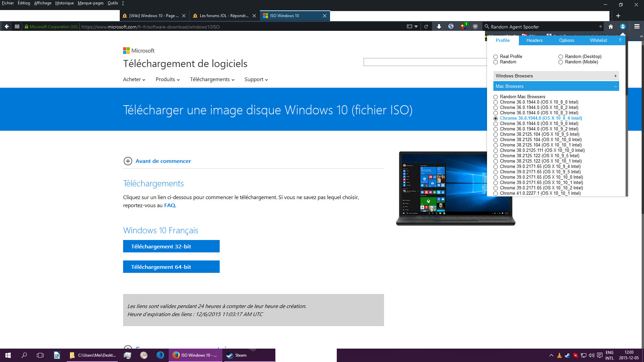Switch to the Headers tab
The height and width of the screenshot is (362, 644).
pyautogui.click(x=534, y=40)
